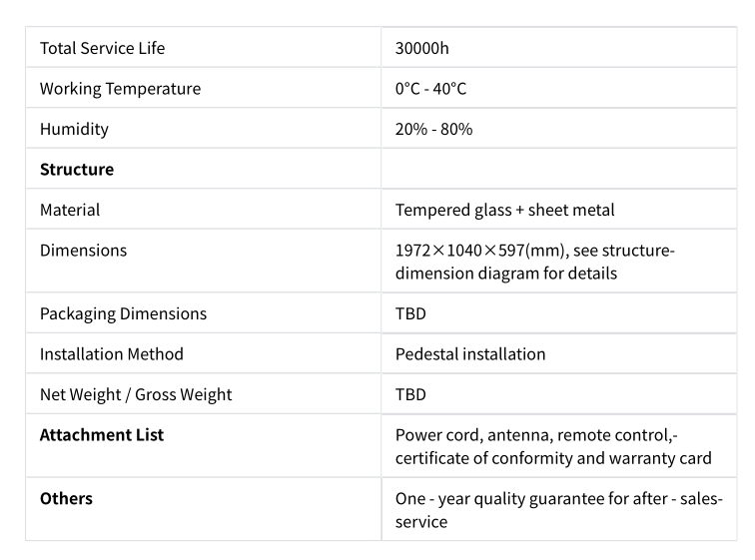Click the bold Others heading
Viewport: 755px width, 560px height.
(x=66, y=498)
